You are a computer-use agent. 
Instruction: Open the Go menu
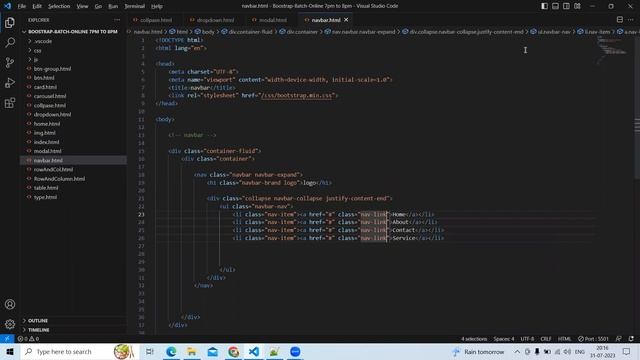click(98, 6)
